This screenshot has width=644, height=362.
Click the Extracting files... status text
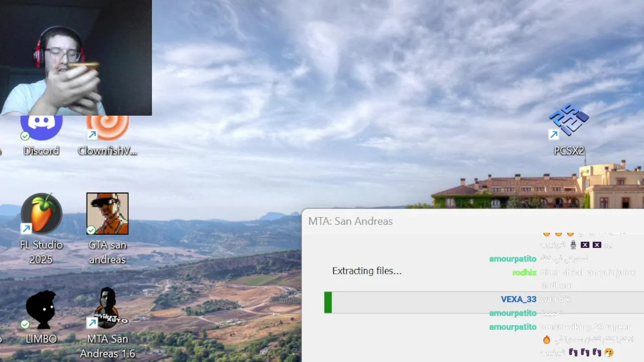367,271
